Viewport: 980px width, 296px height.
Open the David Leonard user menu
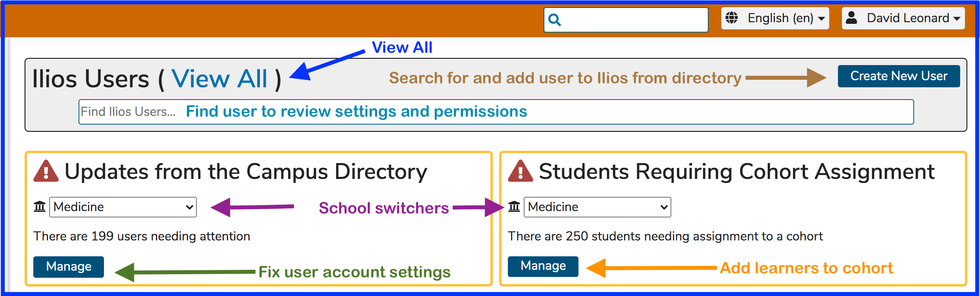903,18
